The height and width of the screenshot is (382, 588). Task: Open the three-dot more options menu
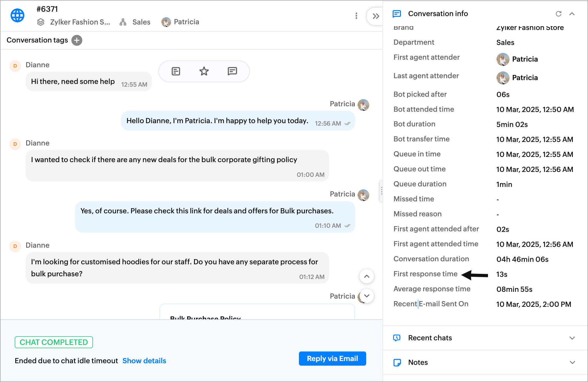click(x=356, y=16)
